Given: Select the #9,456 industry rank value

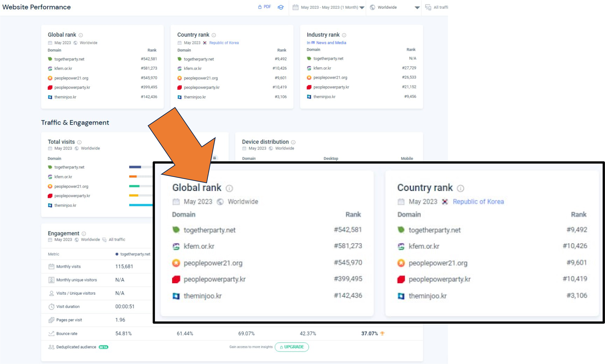Looking at the screenshot, I should click(x=410, y=96).
